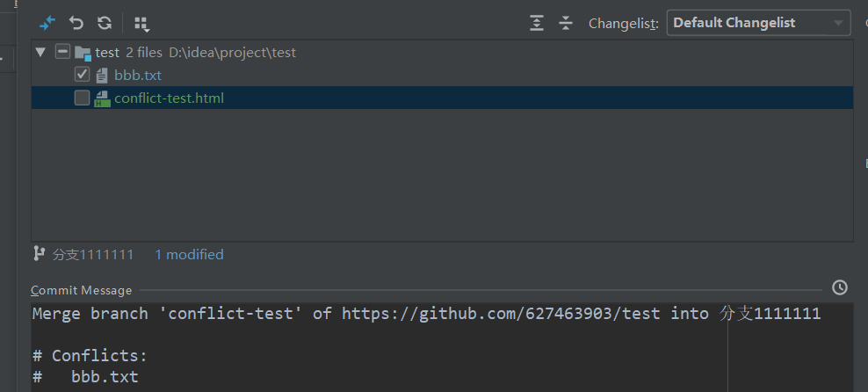Toggle the test folder checkbox
Image resolution: width=868 pixels, height=392 pixels.
pyautogui.click(x=62, y=52)
